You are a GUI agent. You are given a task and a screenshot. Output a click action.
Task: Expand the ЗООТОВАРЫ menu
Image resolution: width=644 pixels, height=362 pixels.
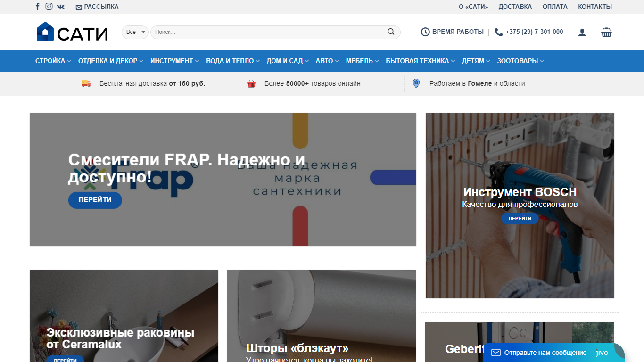pyautogui.click(x=521, y=61)
